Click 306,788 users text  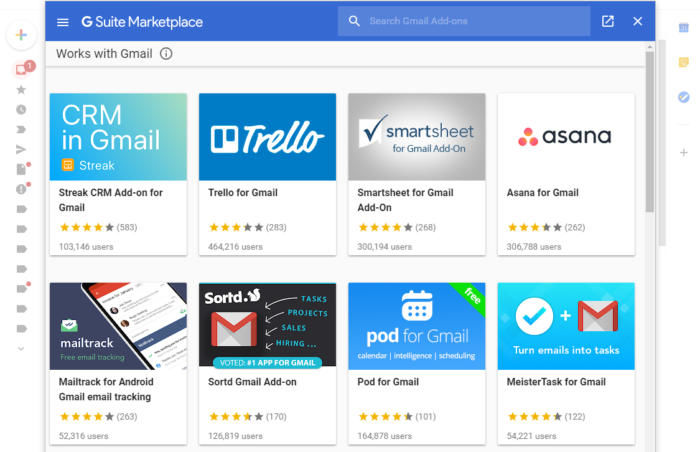click(x=533, y=247)
